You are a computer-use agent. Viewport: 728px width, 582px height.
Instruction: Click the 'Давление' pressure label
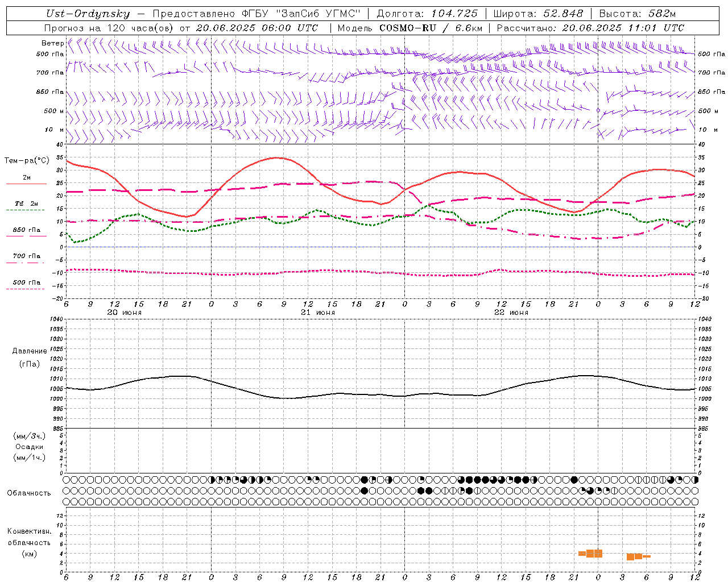coord(30,351)
